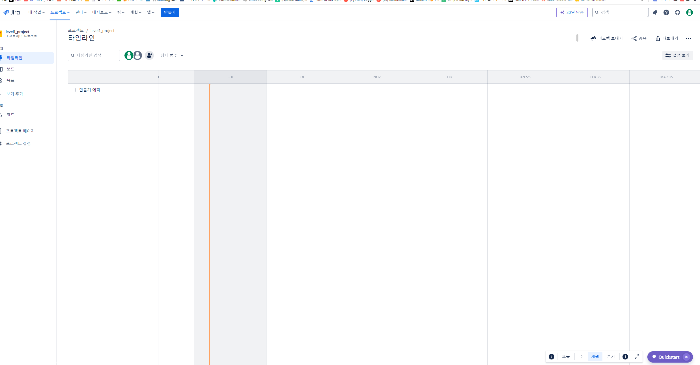
Task: Open the first top navigation dropdown menu
Action: tap(37, 12)
